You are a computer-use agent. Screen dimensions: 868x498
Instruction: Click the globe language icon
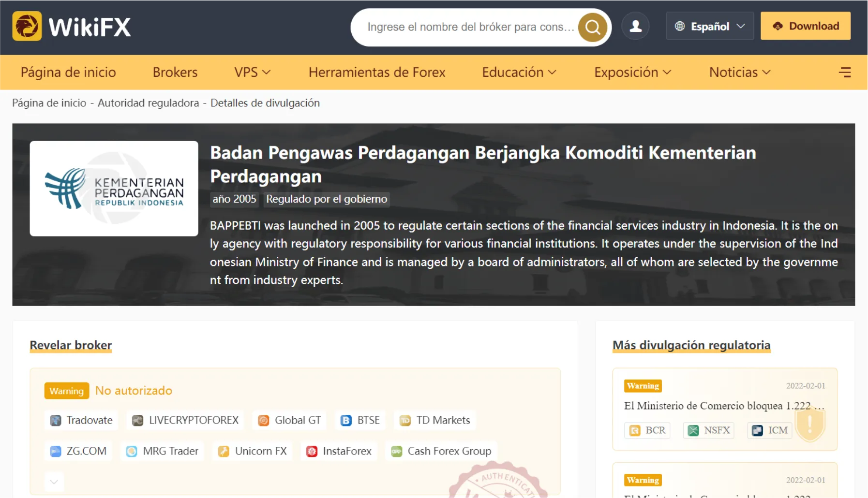point(680,26)
